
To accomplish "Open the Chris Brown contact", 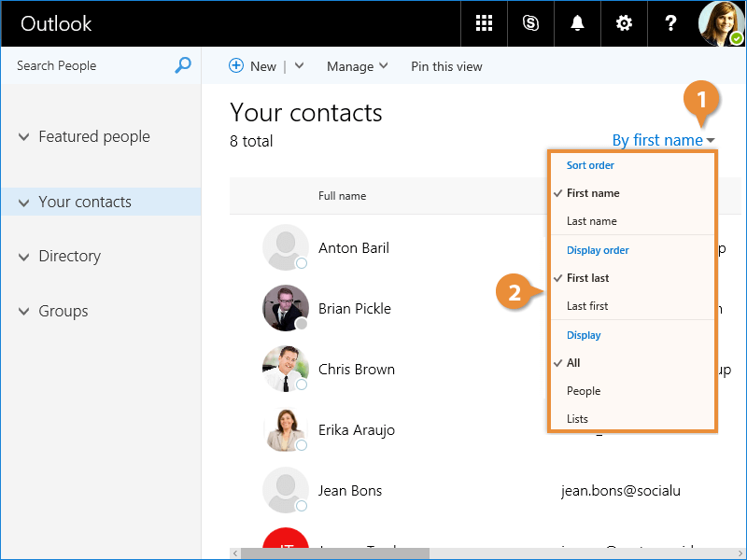I will click(x=356, y=370).
